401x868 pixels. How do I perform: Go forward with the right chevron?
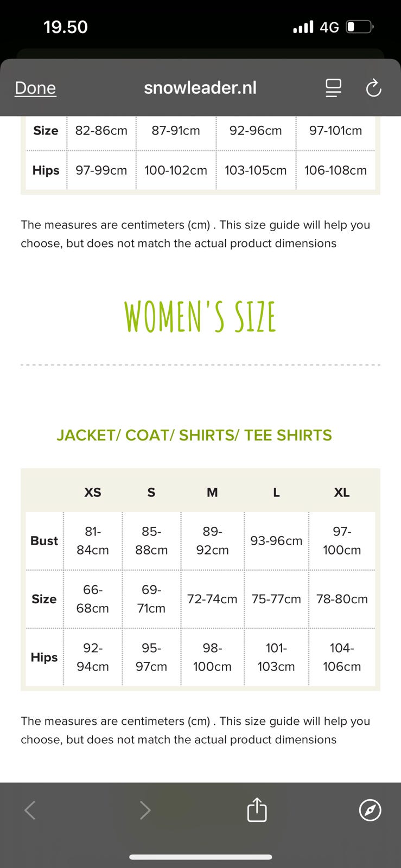point(144,810)
